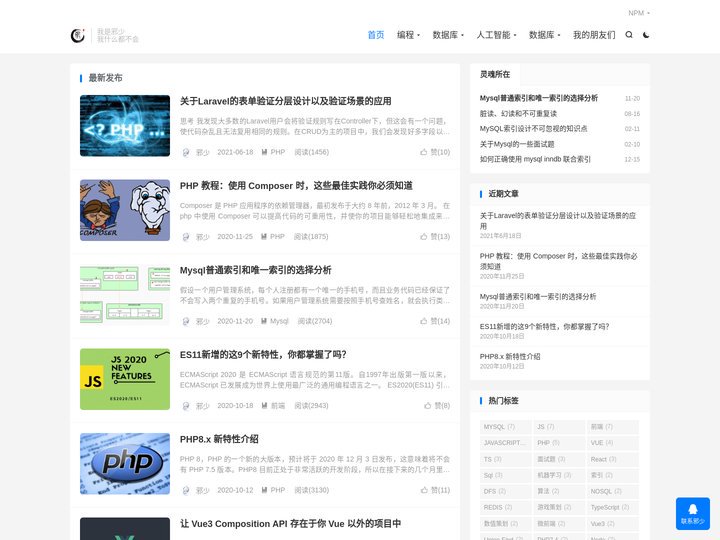Click the green index diagram thumbnail
This screenshot has height=540, width=720.
(125, 295)
